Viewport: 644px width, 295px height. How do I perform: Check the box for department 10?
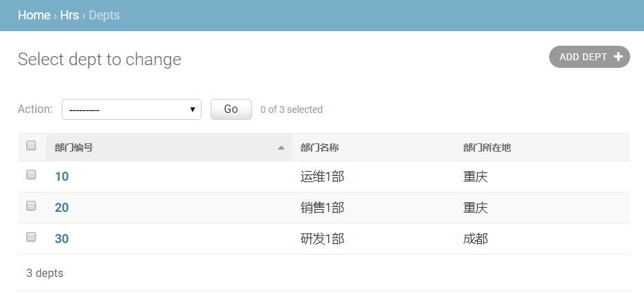tap(31, 175)
